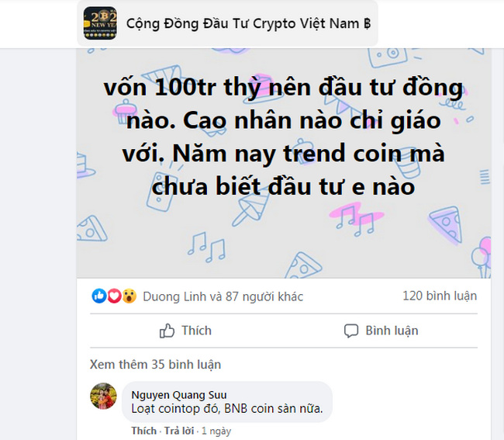Open the Nguyen Quang Suu name link
Image resolution: width=504 pixels, height=440 pixels.
(x=179, y=395)
